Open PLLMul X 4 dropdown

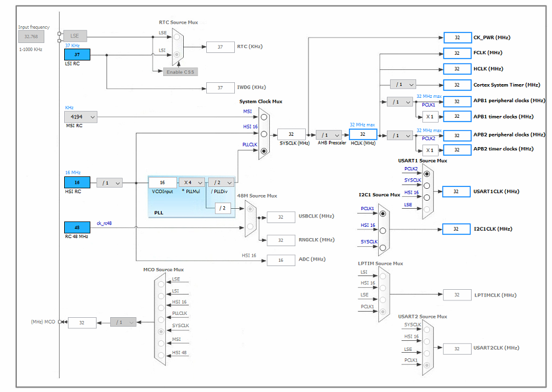pos(191,183)
